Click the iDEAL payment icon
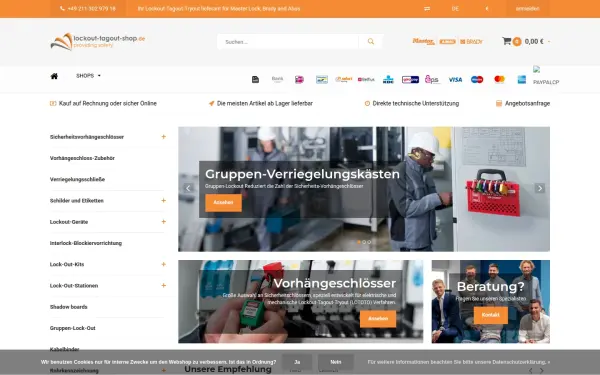 [x=299, y=80]
